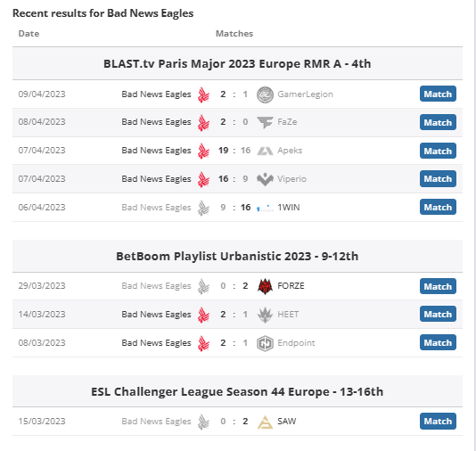Click the FaZe team logo
This screenshot has height=451, width=476.
click(265, 122)
